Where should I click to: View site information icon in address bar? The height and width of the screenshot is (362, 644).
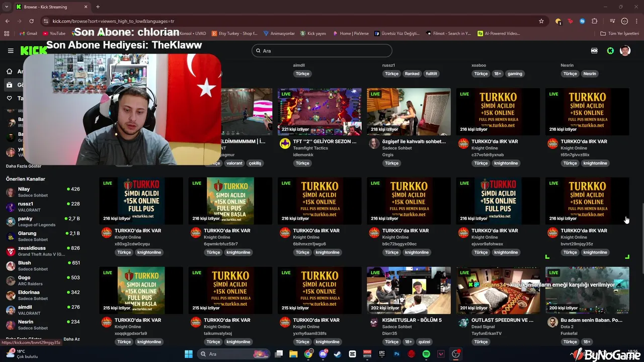click(x=46, y=21)
